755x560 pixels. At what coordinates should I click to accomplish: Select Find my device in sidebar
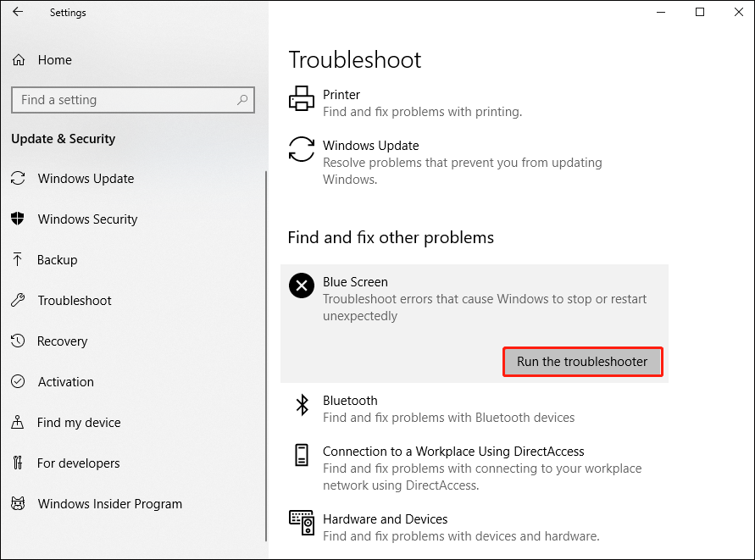point(79,422)
